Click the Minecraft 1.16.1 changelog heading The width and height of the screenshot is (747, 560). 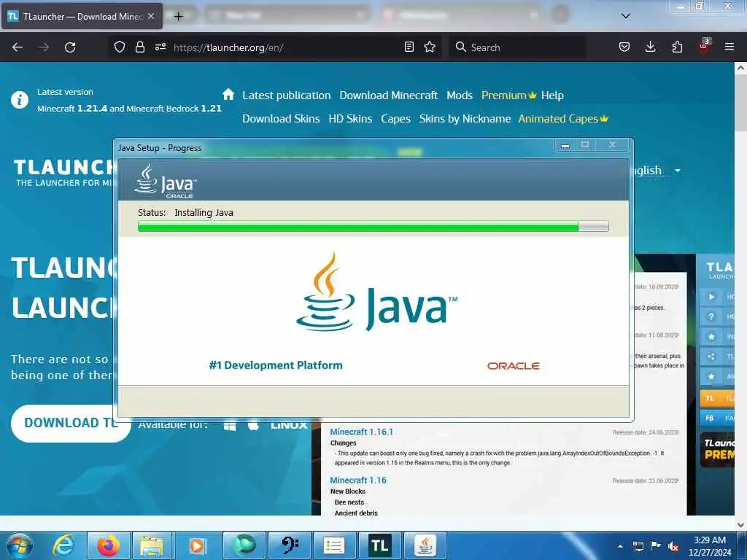pos(362,432)
